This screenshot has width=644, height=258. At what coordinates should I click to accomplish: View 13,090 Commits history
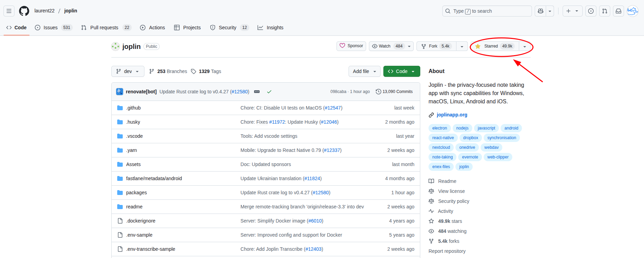[x=394, y=92]
